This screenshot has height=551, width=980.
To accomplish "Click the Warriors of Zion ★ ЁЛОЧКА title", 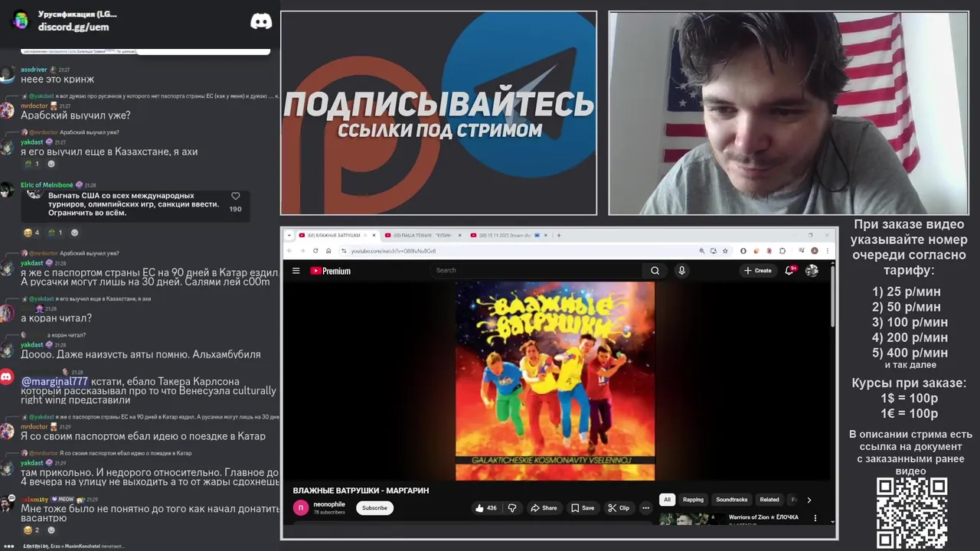I will [763, 517].
